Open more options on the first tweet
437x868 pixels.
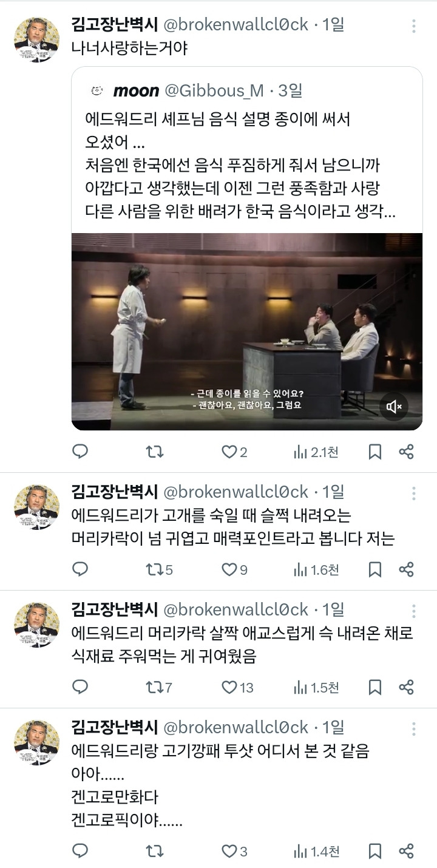[x=414, y=25]
